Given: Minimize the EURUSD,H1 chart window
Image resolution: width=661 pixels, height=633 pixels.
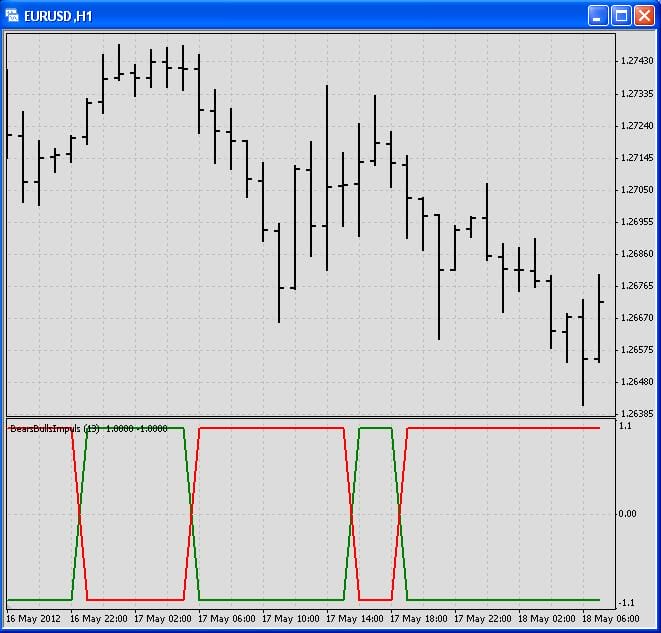Looking at the screenshot, I should [x=598, y=15].
